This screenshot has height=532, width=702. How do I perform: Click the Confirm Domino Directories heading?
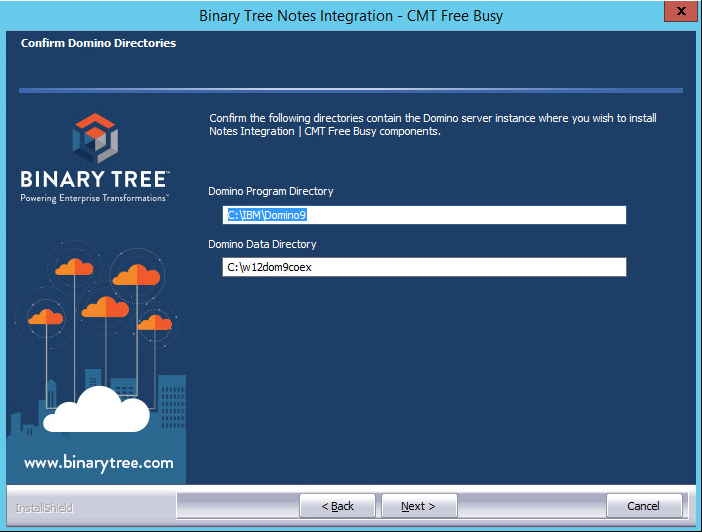98,43
